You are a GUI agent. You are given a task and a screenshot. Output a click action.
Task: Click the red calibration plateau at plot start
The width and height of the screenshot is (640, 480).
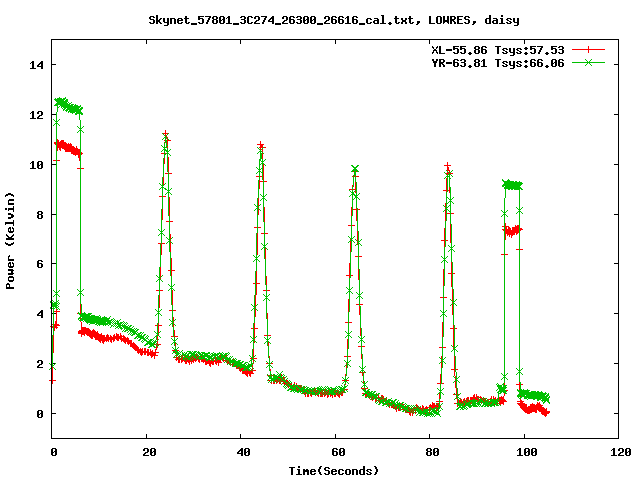(x=68, y=148)
